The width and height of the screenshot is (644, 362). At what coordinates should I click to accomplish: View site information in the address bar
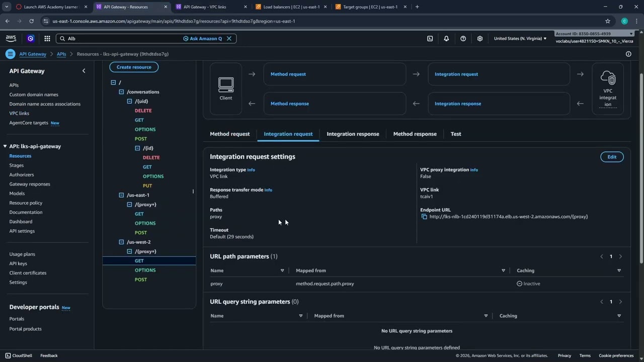click(x=46, y=21)
